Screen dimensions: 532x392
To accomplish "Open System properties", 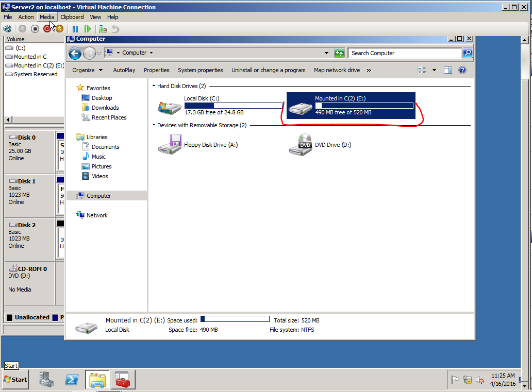I will click(200, 70).
